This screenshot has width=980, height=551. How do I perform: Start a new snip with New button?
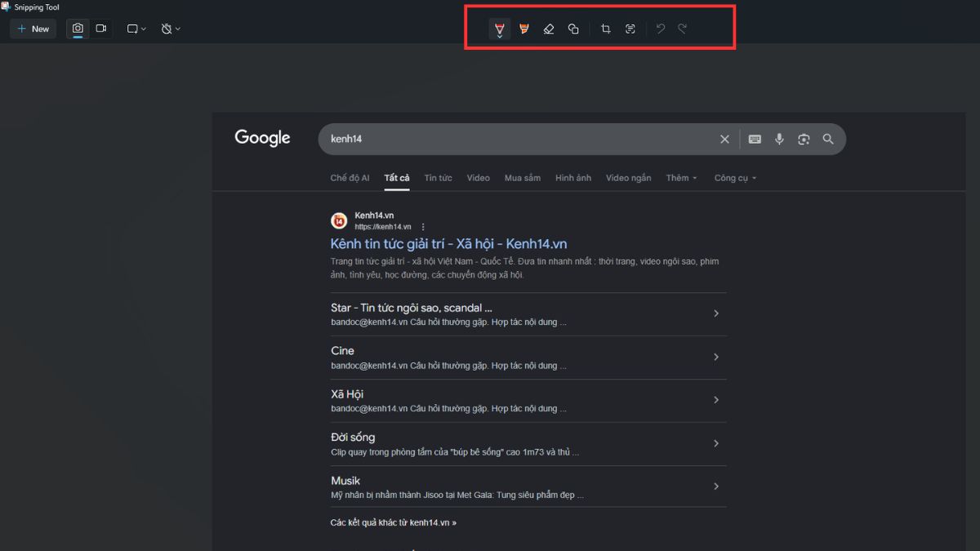click(x=33, y=29)
